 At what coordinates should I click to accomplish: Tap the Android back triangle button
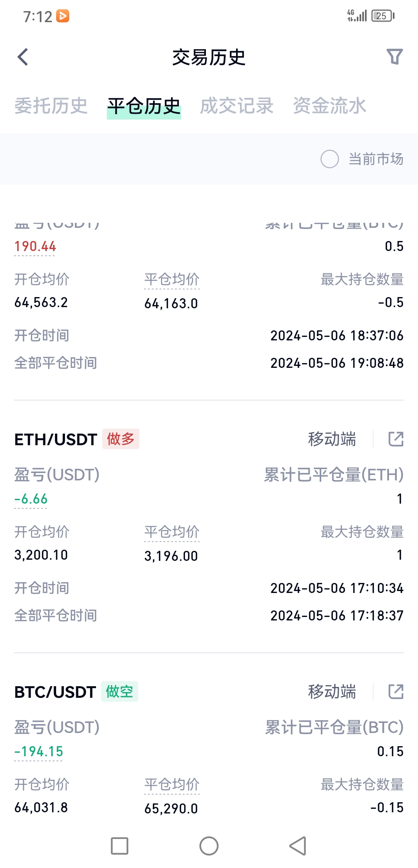[298, 846]
